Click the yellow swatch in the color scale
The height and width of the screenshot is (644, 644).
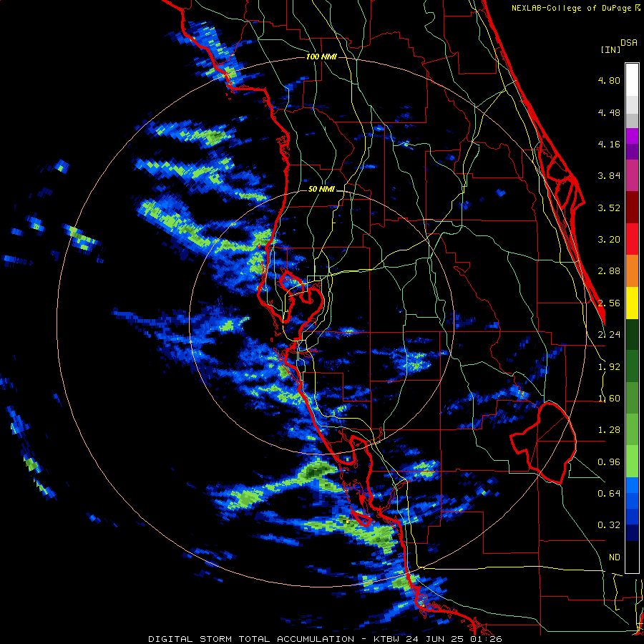(632, 303)
